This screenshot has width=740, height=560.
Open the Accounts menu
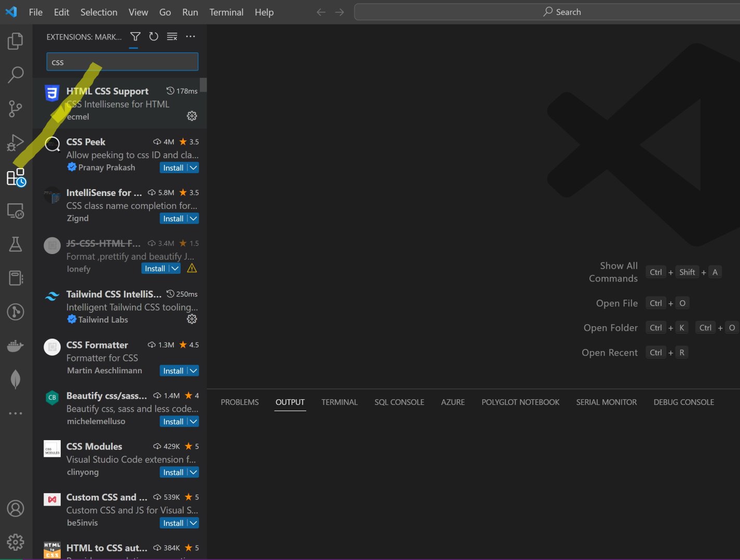coord(16,509)
